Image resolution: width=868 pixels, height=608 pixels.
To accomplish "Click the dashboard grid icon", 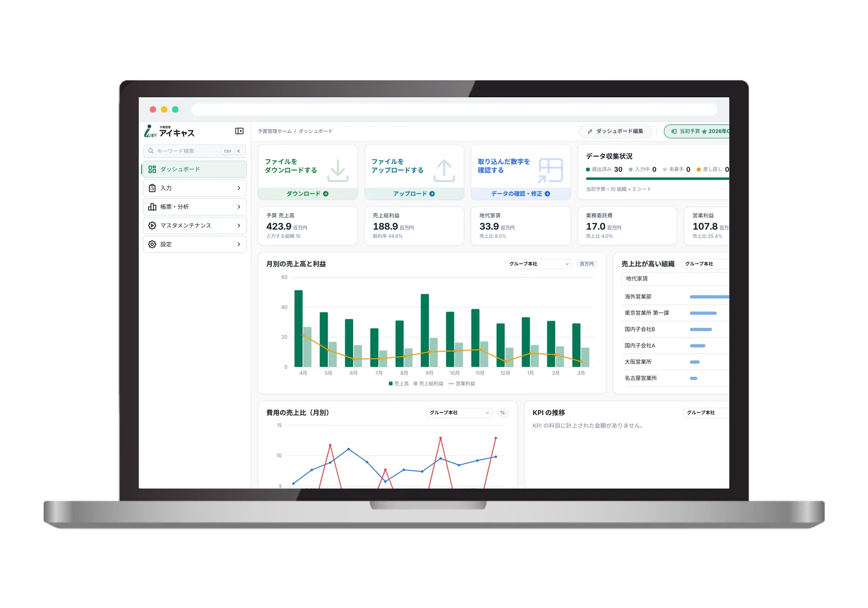I will click(152, 169).
